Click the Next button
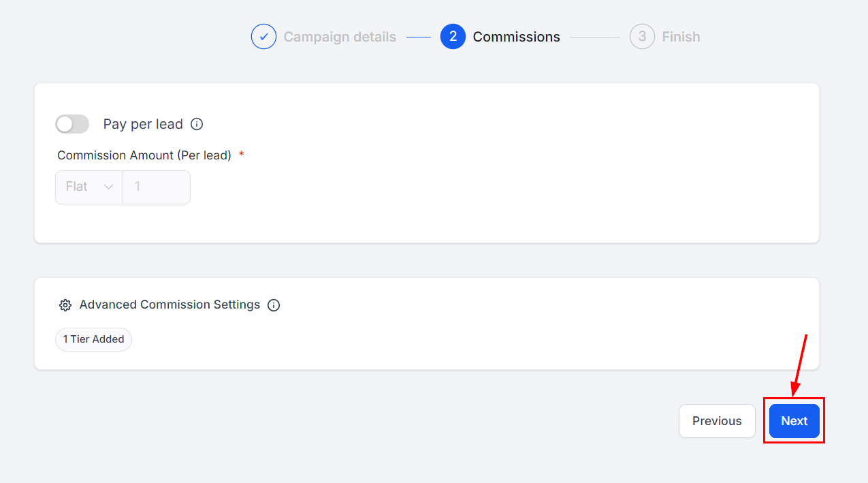Viewport: 868px width, 483px height. pos(794,421)
